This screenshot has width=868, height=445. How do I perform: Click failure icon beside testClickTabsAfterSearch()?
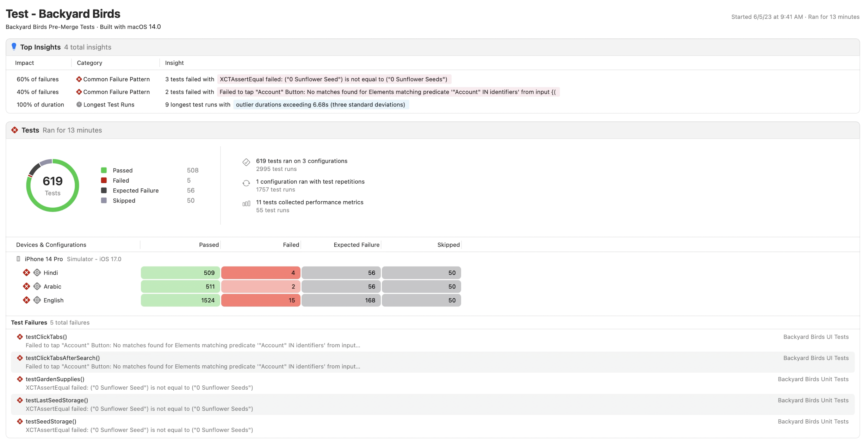20,358
